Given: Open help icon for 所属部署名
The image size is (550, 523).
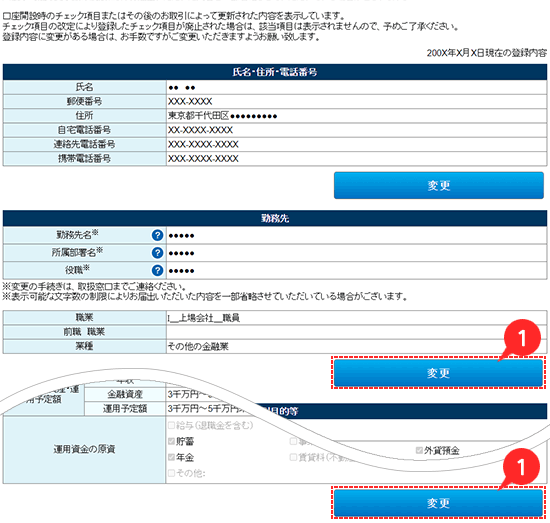Looking at the screenshot, I should point(157,253).
